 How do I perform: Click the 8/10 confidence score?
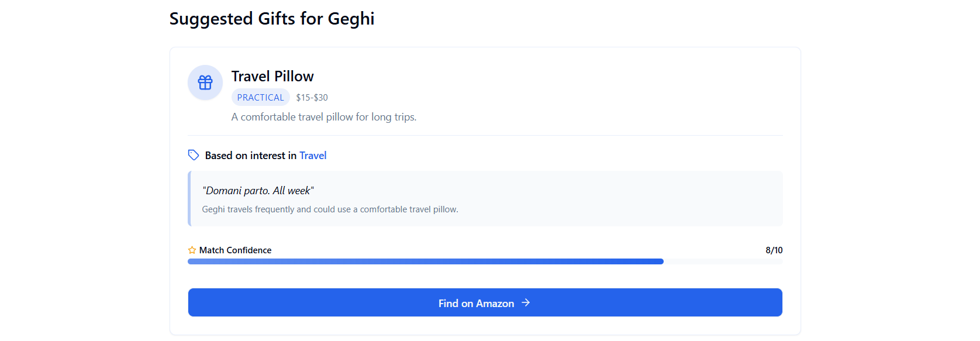[x=774, y=250]
